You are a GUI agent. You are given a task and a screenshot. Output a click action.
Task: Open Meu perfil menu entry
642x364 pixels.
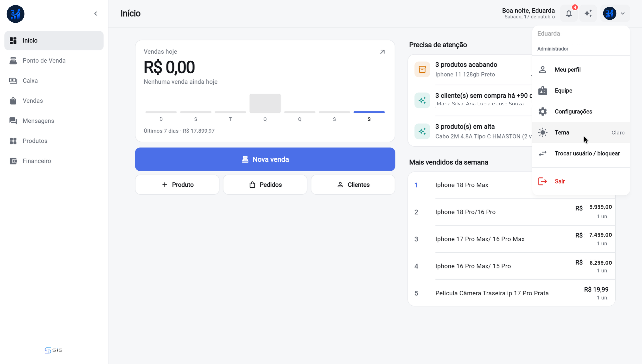coord(581,69)
